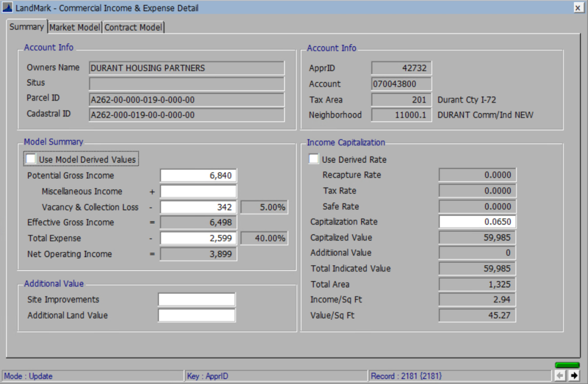Screen dimensions: 588x384
Task: Open the Contract Model tab
Action: pyautogui.click(x=133, y=27)
